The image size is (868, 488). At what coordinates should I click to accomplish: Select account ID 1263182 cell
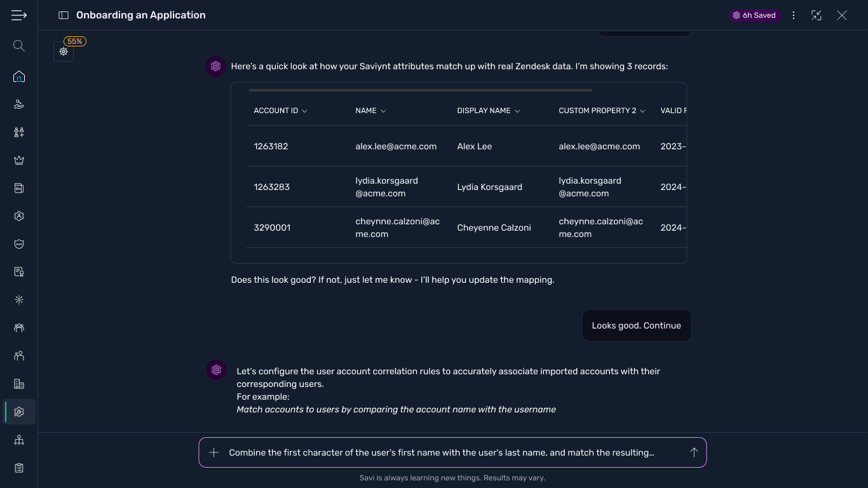pyautogui.click(x=271, y=146)
